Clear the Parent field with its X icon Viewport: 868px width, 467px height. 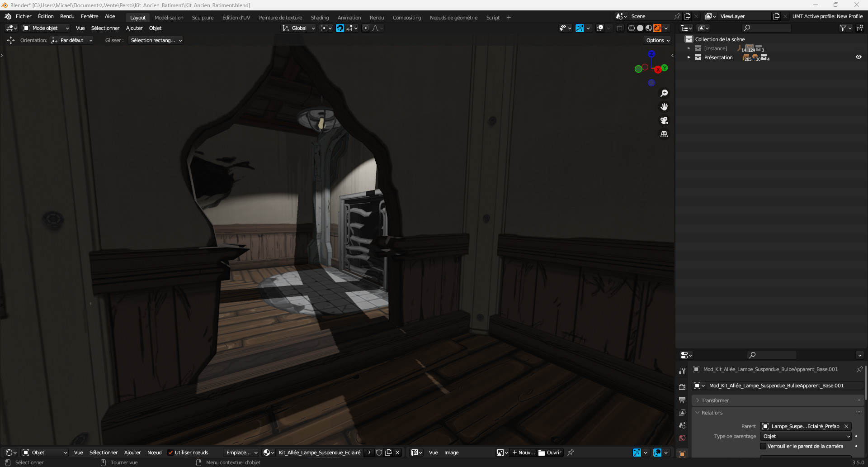[x=846, y=426]
